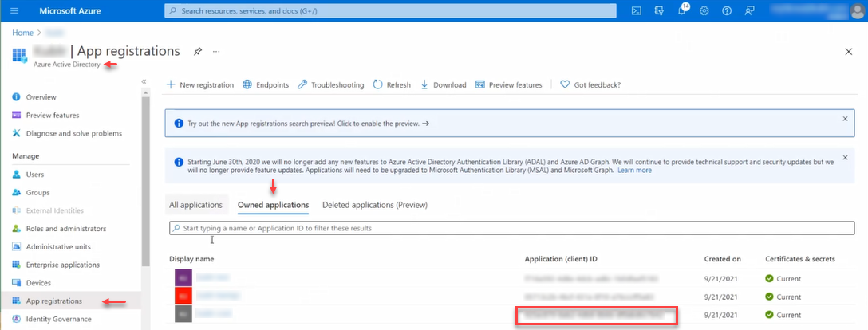Click Got feedback?
The height and width of the screenshot is (330, 868).
[x=590, y=84]
